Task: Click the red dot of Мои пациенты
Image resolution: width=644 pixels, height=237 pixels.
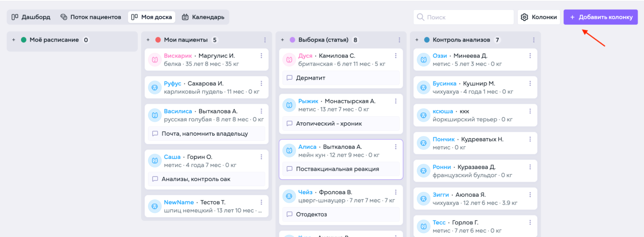Action: pos(158,40)
